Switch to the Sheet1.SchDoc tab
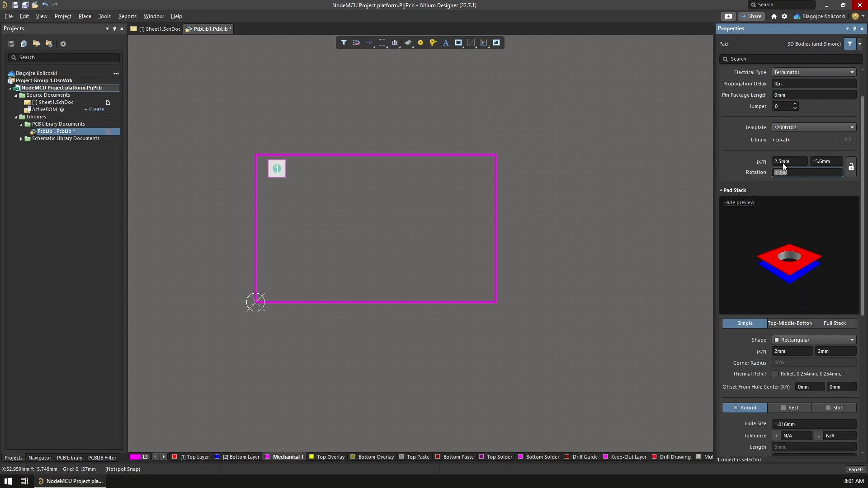868x488 pixels. click(x=156, y=29)
